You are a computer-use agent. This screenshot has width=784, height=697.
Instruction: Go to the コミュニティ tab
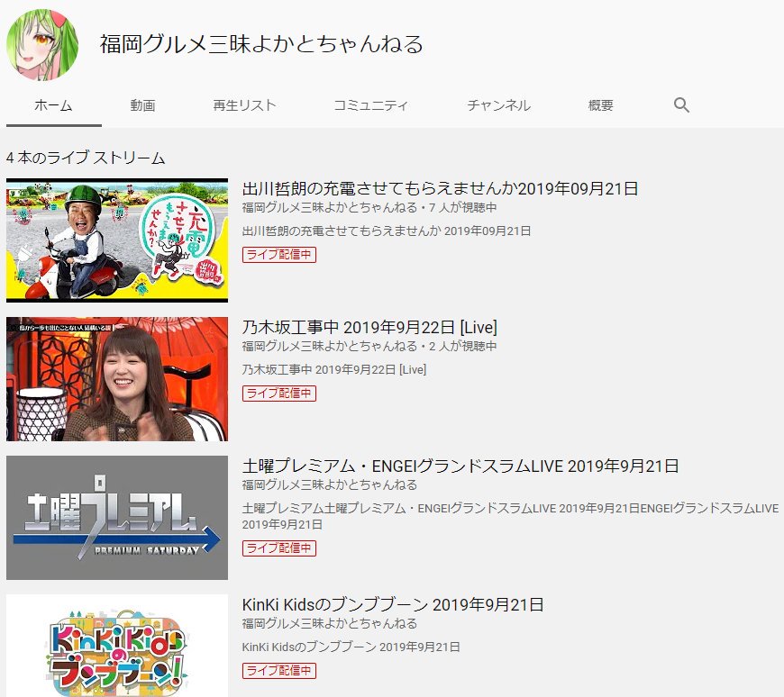370,105
